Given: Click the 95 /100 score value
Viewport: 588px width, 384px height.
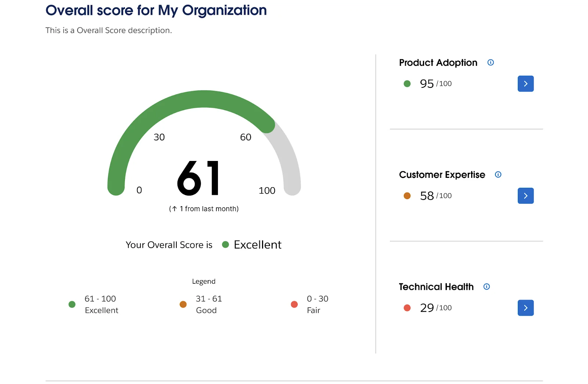Looking at the screenshot, I should pyautogui.click(x=436, y=84).
